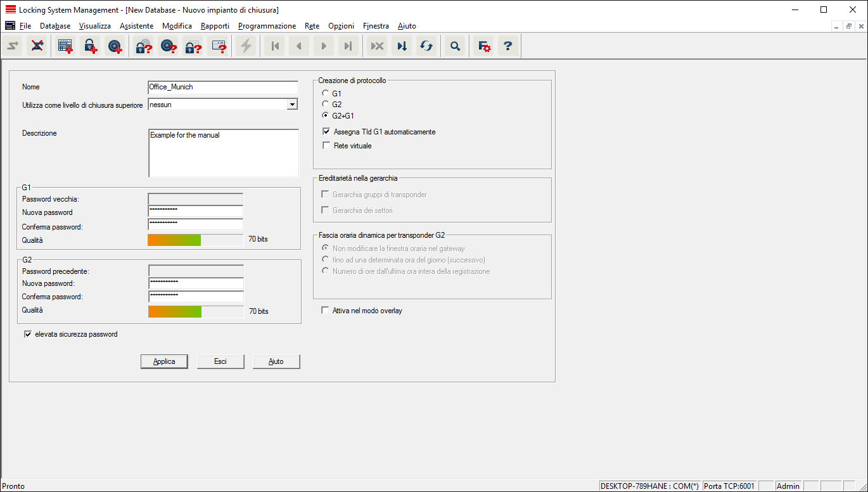Viewport: 868px width, 492px height.
Task: Click the read transponder icon
Action: point(168,46)
